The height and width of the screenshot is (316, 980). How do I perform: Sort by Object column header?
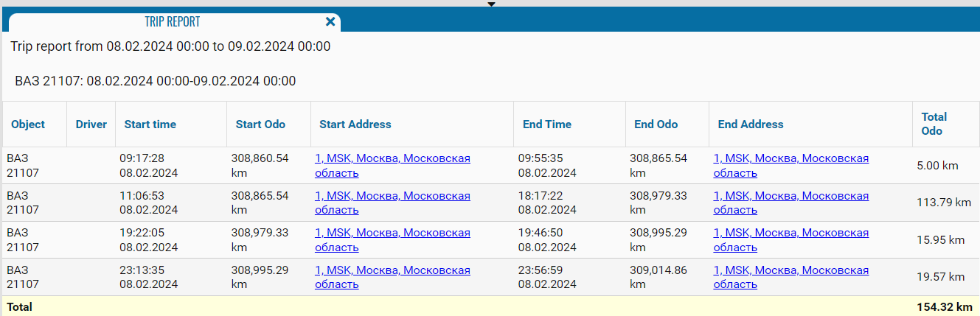[x=28, y=124]
